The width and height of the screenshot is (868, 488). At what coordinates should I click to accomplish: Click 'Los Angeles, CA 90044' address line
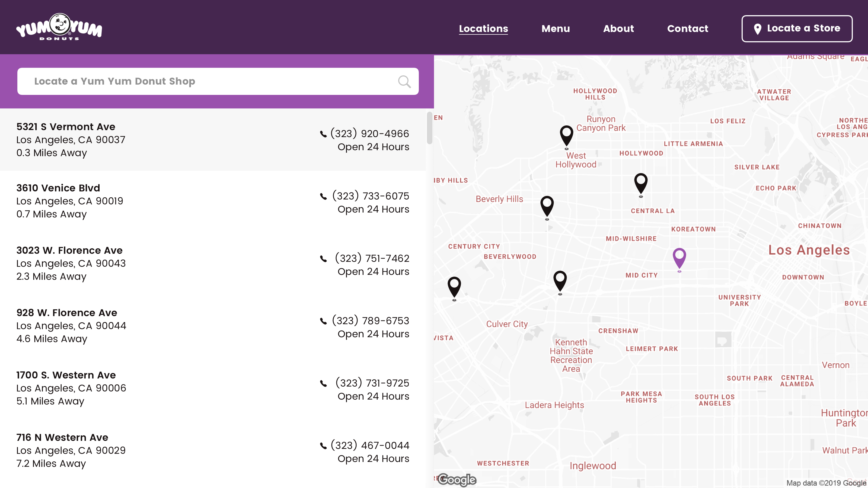[x=71, y=326]
